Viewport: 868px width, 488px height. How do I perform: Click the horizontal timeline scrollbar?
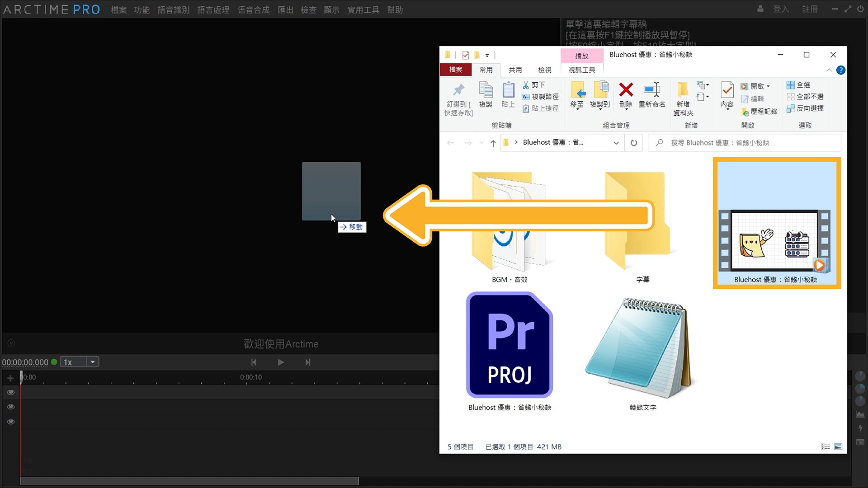click(189, 481)
